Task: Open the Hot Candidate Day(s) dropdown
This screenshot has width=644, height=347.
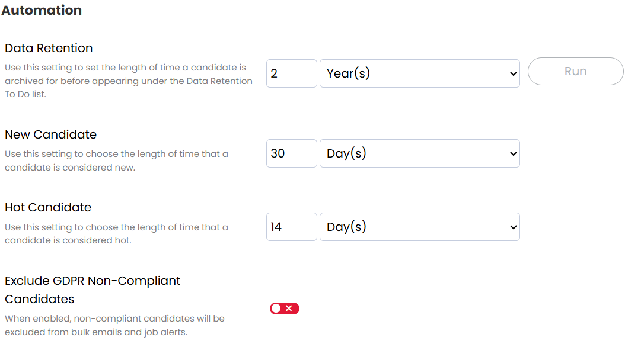Action: coord(419,227)
